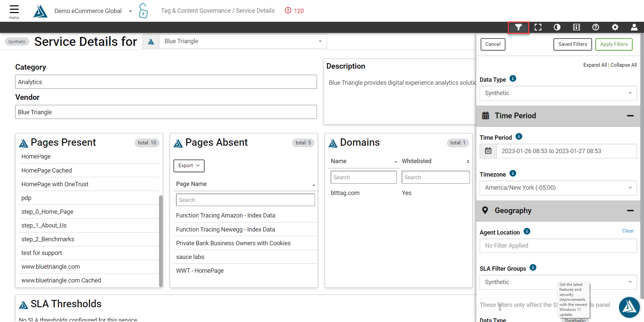Viewport: 644px width, 322px height.
Task: Click the Time Period date range field
Action: [567, 151]
